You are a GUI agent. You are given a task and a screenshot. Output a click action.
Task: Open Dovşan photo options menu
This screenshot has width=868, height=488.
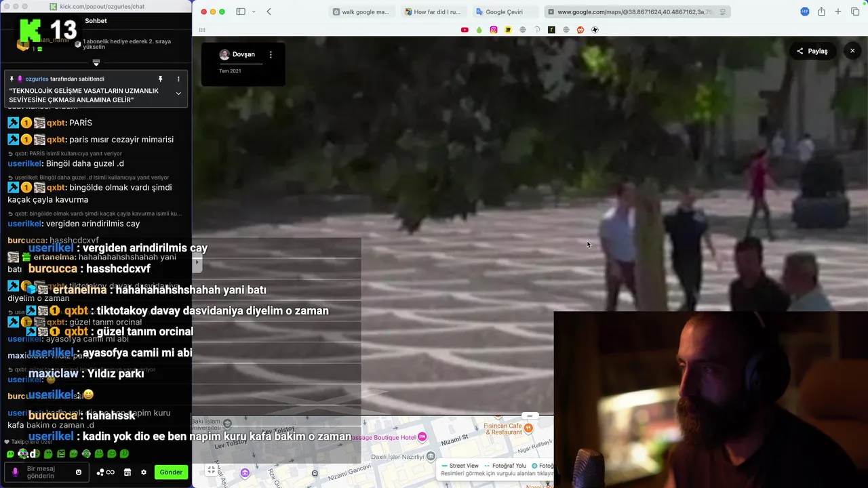pyautogui.click(x=271, y=55)
